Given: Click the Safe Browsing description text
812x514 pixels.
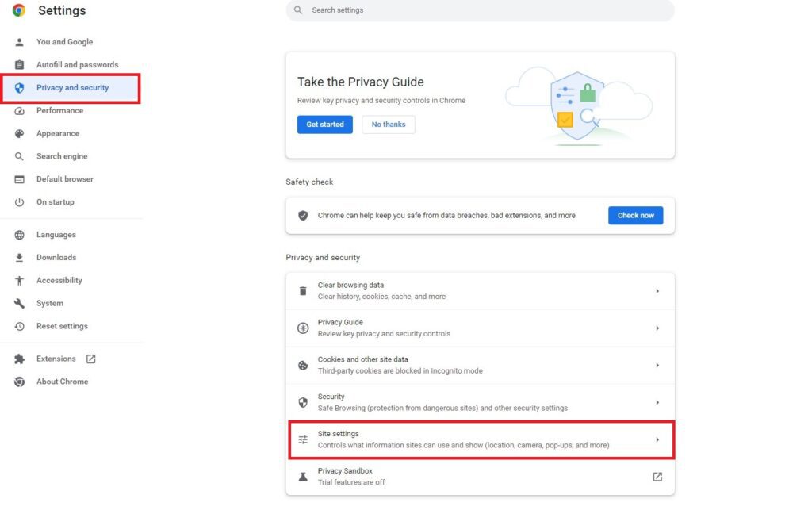Looking at the screenshot, I should 442,409.
